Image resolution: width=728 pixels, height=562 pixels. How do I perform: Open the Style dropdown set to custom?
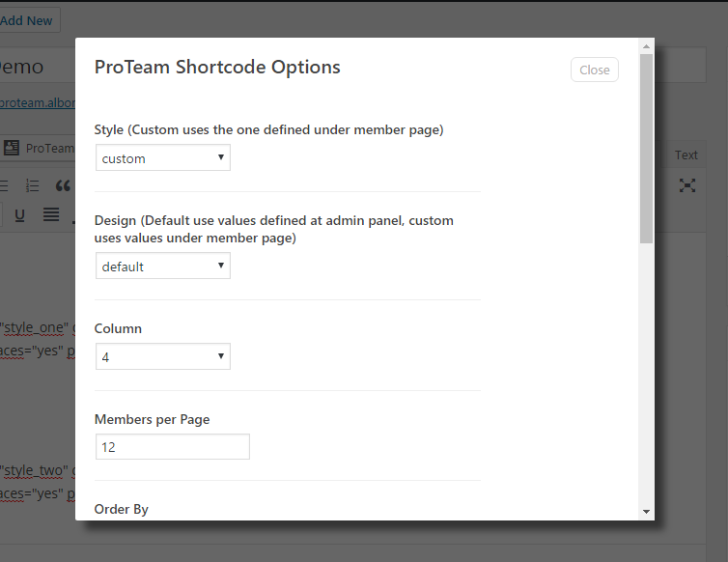[163, 157]
